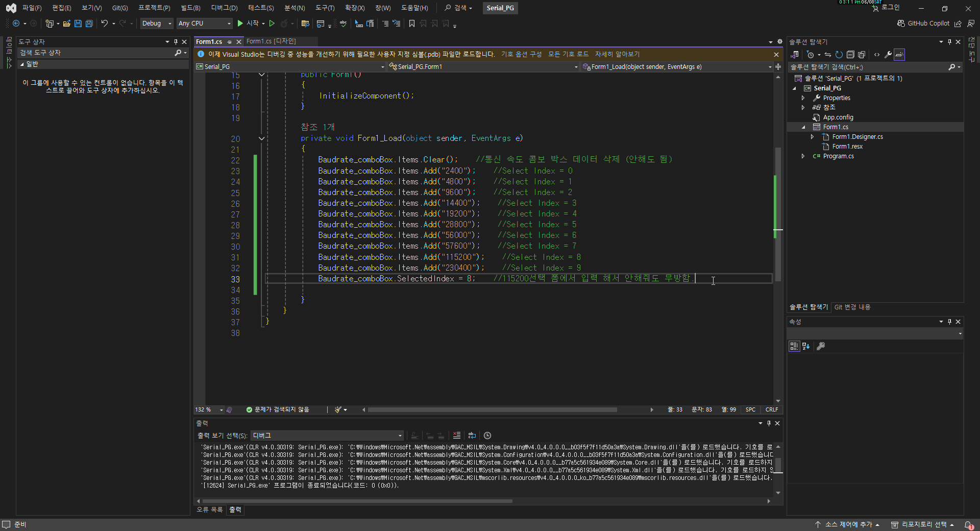Save current file with the floppy icon

click(78, 23)
